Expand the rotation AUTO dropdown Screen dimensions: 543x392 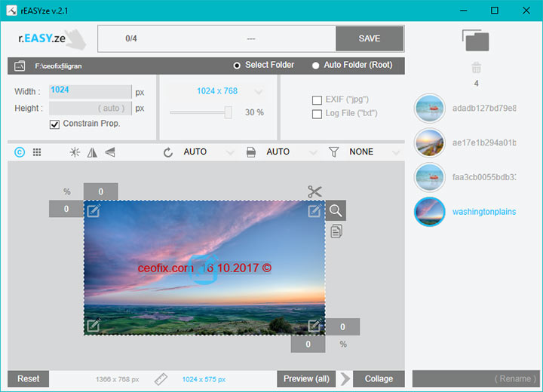tap(230, 152)
